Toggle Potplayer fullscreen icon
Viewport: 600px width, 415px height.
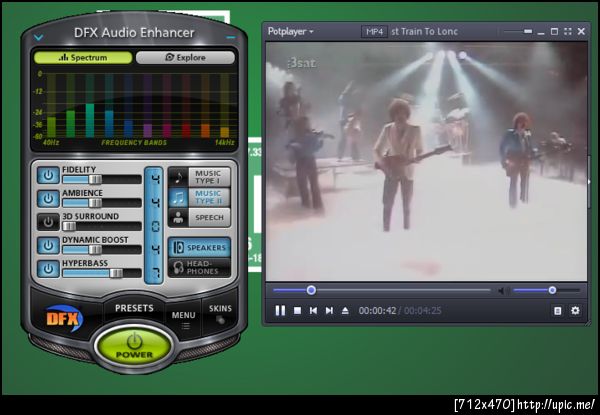click(x=568, y=32)
